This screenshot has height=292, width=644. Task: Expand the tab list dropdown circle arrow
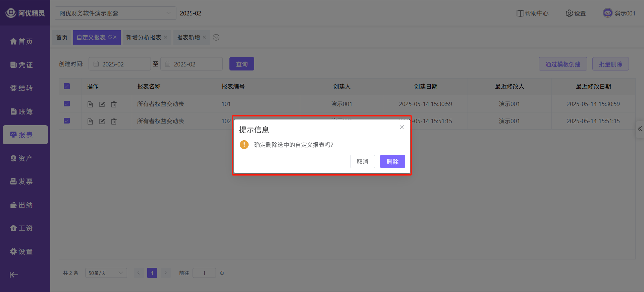(x=216, y=38)
